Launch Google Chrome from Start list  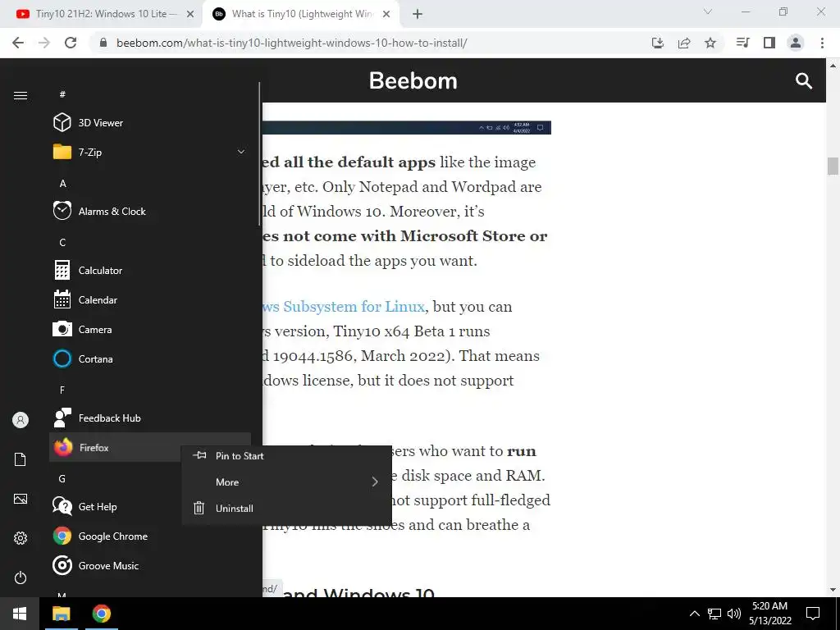tap(150, 536)
